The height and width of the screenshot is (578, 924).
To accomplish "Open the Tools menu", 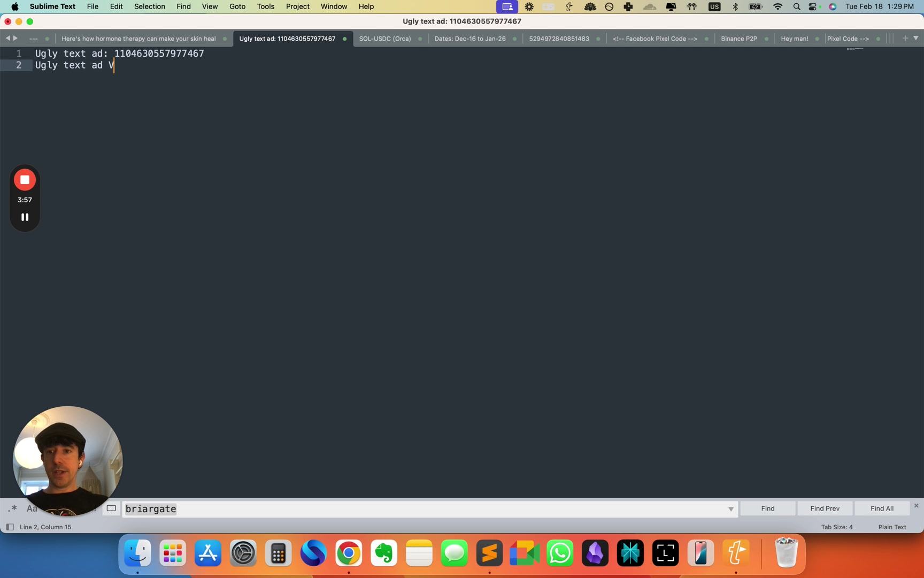I will tap(265, 6).
